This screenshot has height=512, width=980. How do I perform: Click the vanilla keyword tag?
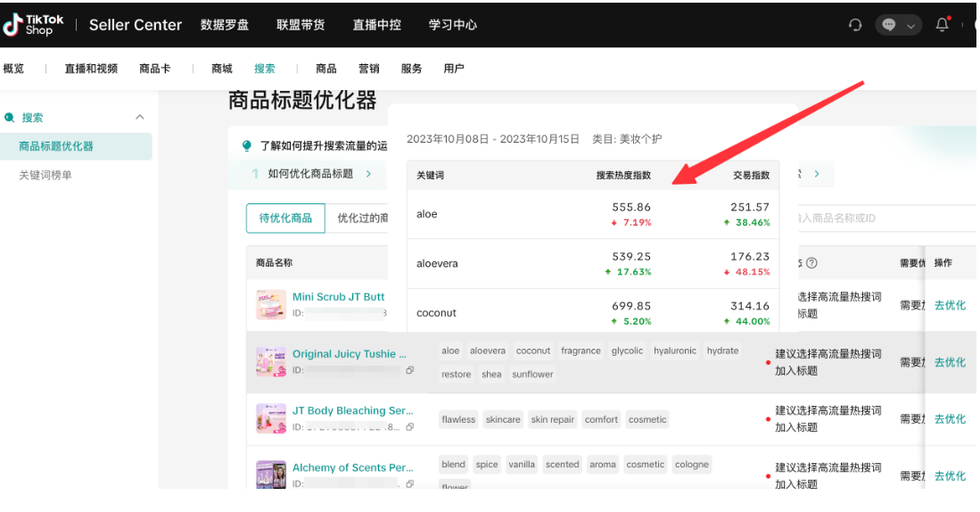(522, 465)
